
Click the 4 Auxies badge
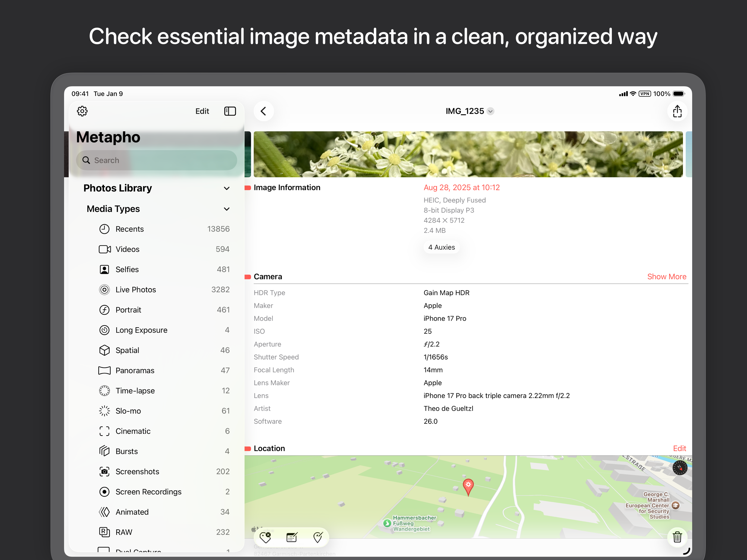click(x=441, y=247)
